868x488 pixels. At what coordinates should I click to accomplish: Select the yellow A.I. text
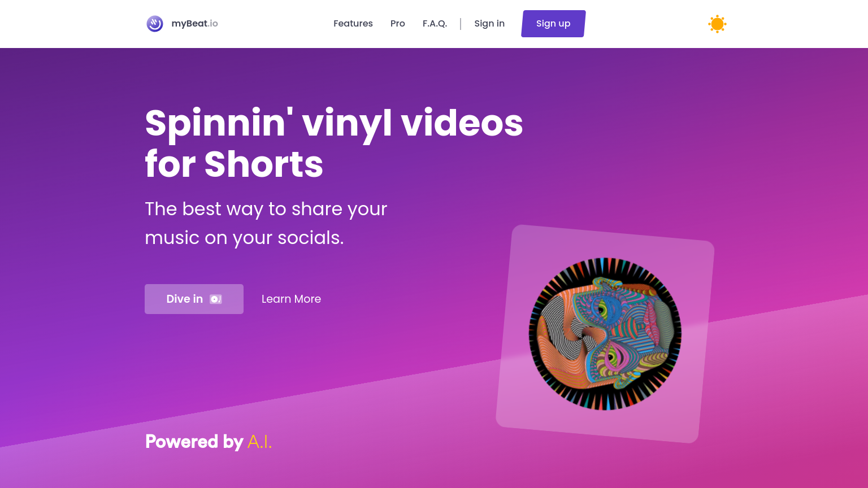pyautogui.click(x=259, y=442)
